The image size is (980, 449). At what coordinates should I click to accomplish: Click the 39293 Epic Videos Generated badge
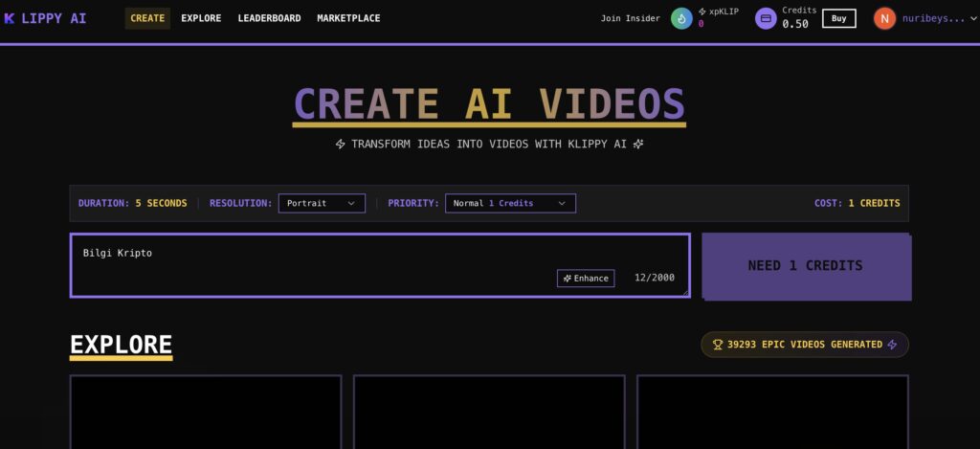(x=805, y=345)
